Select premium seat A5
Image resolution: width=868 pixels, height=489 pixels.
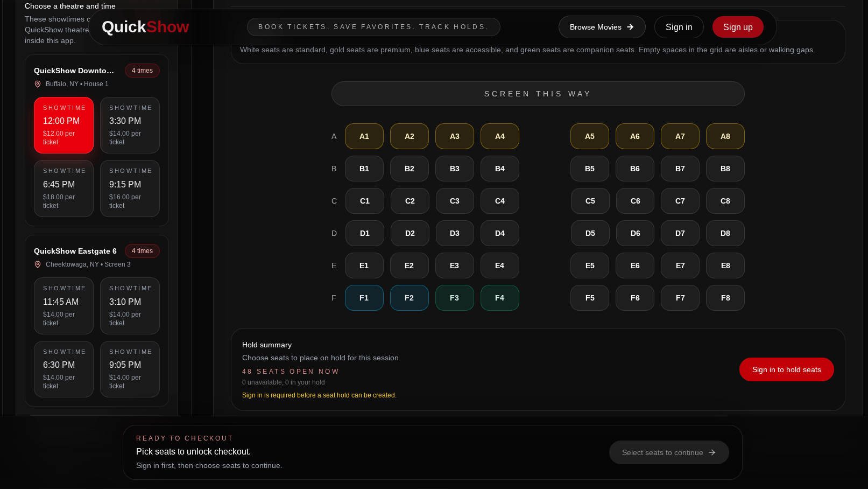pos(590,136)
